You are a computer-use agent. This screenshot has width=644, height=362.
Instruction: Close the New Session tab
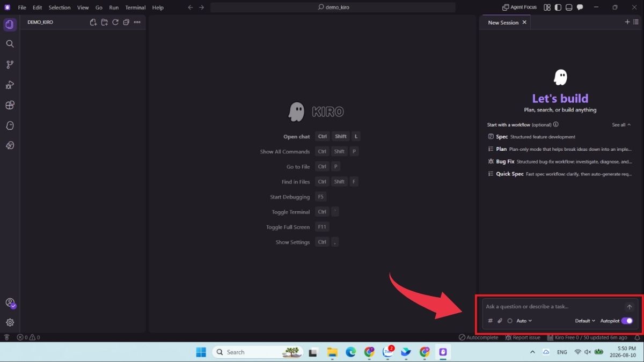coord(524,23)
